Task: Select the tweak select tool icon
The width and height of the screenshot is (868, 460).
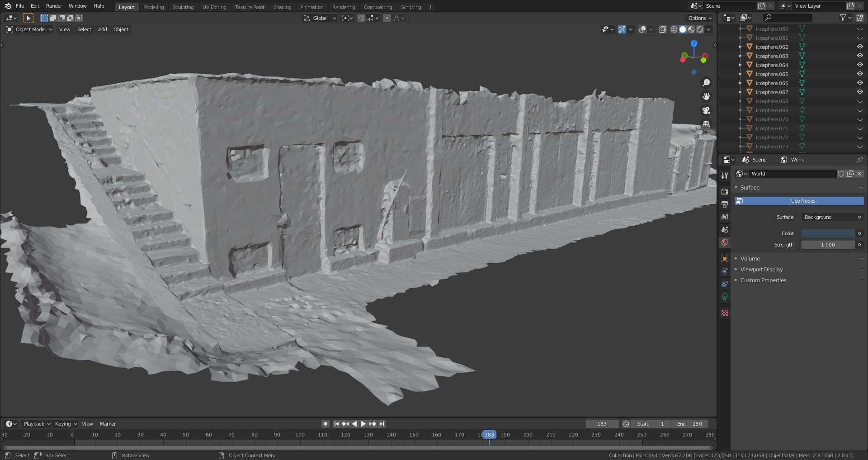Action: click(x=28, y=18)
